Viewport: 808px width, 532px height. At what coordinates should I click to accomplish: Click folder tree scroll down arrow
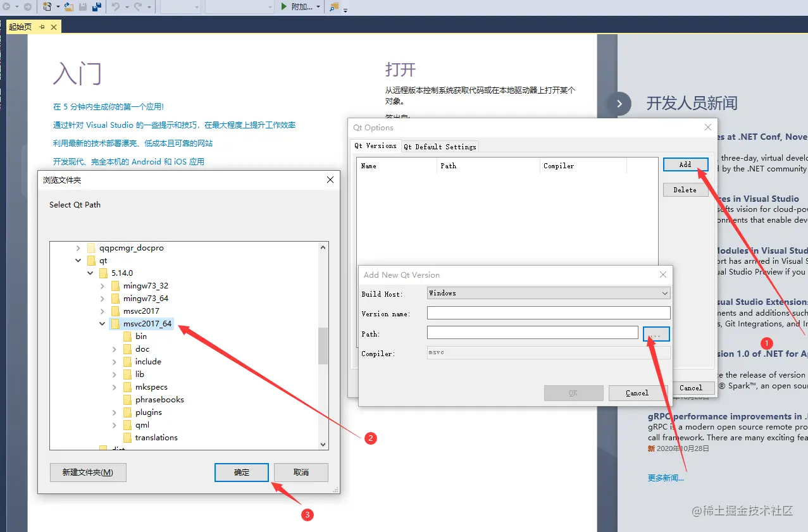pos(323,444)
